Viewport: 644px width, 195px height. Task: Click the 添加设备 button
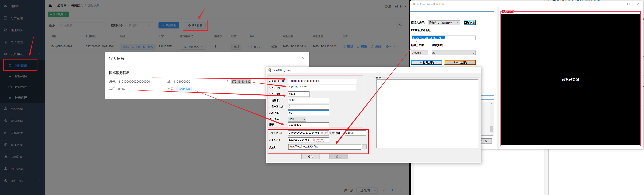169,25
